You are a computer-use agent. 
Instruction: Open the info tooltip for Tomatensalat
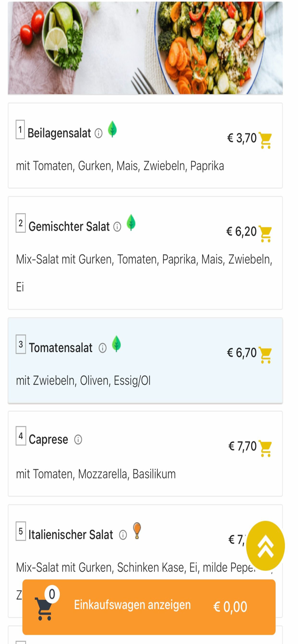[x=103, y=348]
